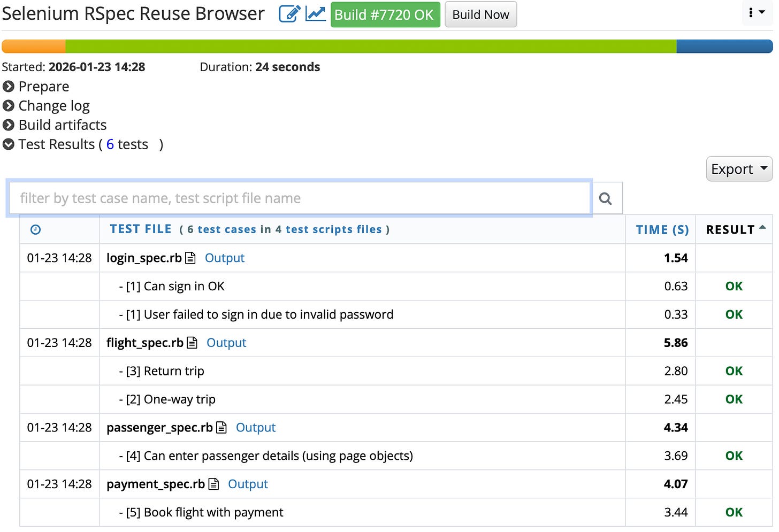Expand the Change log section
This screenshot has width=779, height=532.
point(46,106)
